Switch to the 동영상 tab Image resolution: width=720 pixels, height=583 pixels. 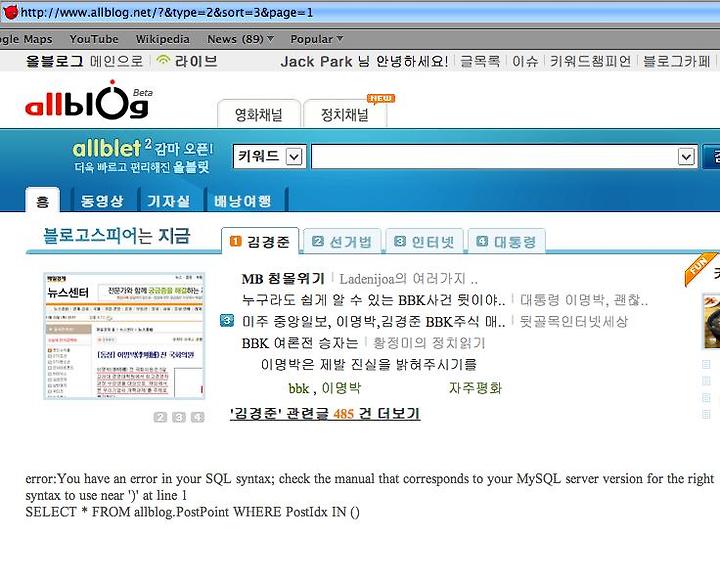tap(102, 201)
